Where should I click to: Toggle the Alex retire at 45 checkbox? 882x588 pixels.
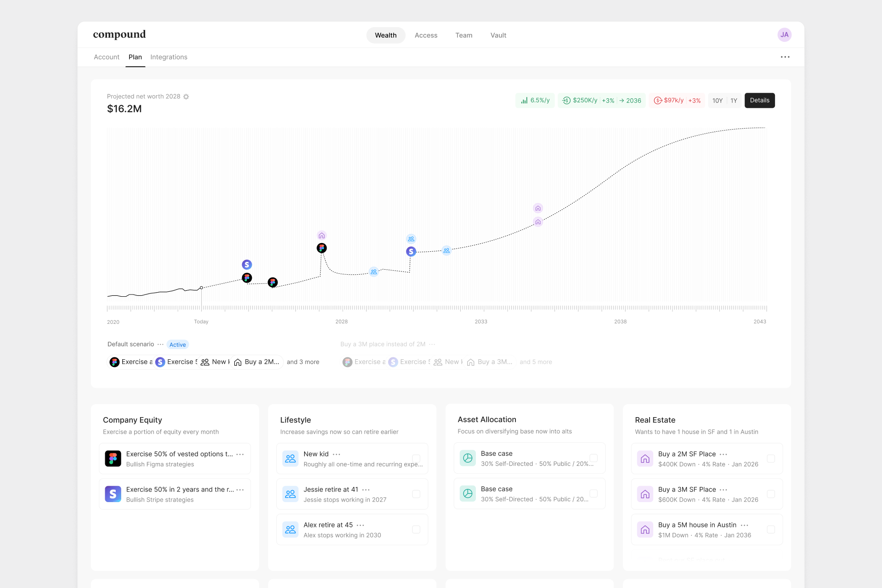pyautogui.click(x=416, y=529)
